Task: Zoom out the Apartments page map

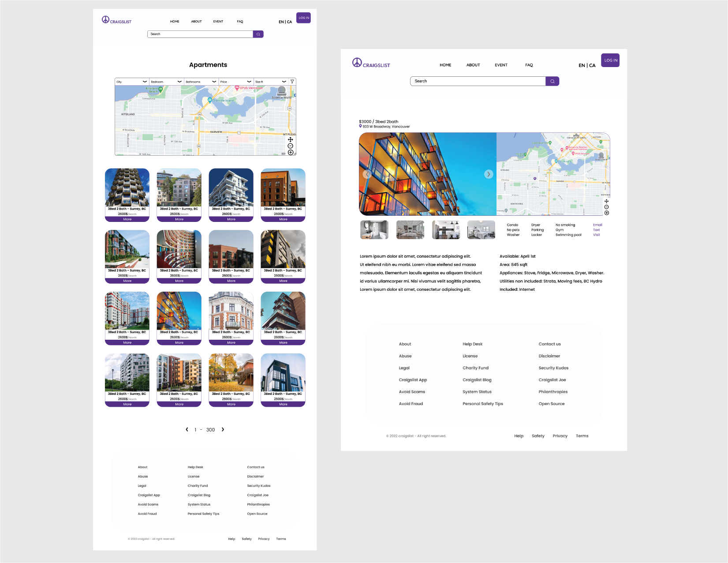Action: coord(290,146)
